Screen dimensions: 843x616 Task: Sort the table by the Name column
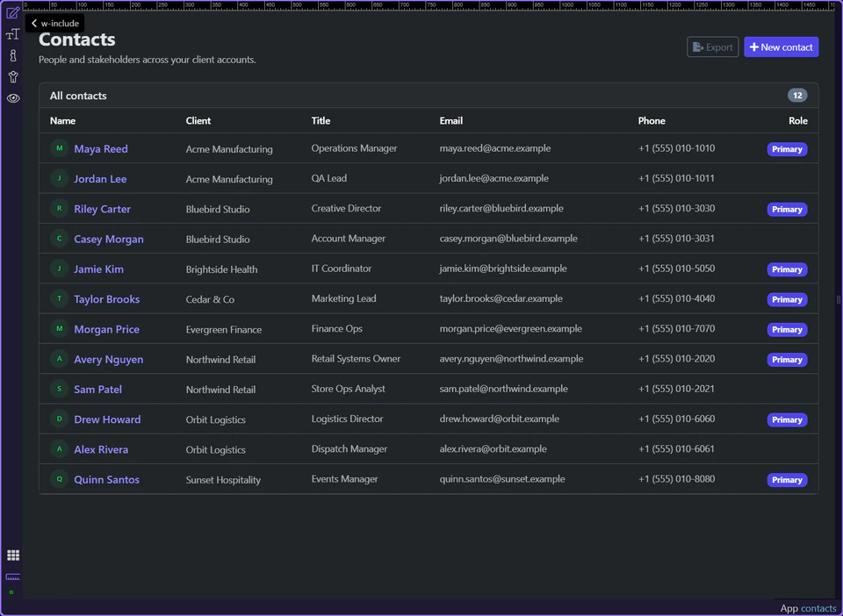click(x=62, y=121)
